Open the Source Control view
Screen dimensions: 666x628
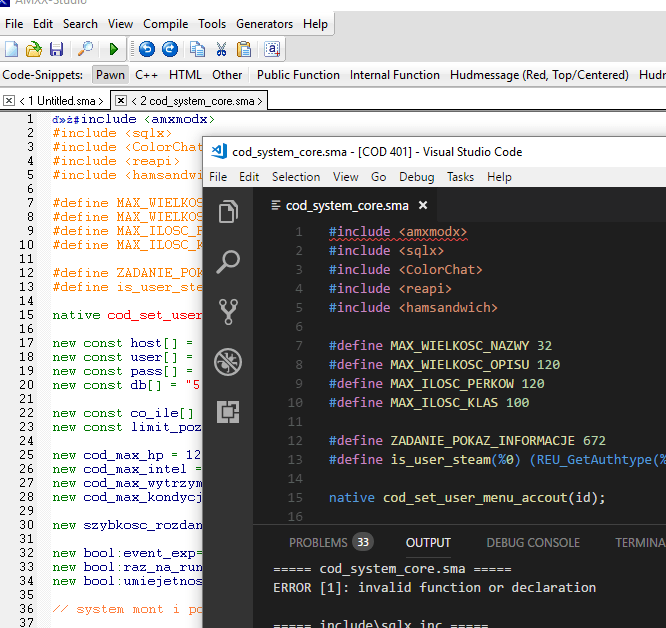coord(228,311)
